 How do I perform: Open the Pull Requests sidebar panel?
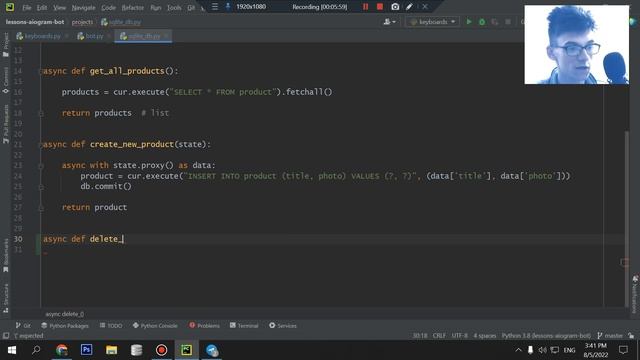click(x=6, y=124)
